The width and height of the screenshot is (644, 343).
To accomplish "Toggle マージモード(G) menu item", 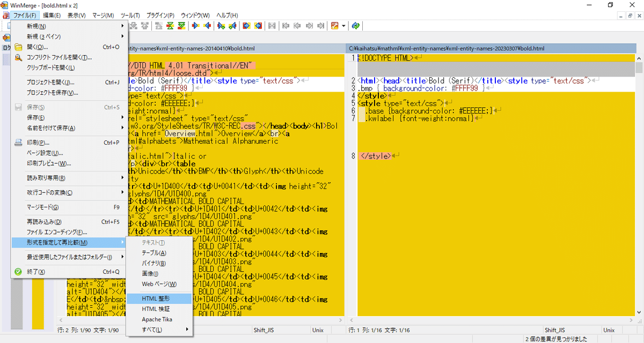I will tap(69, 207).
